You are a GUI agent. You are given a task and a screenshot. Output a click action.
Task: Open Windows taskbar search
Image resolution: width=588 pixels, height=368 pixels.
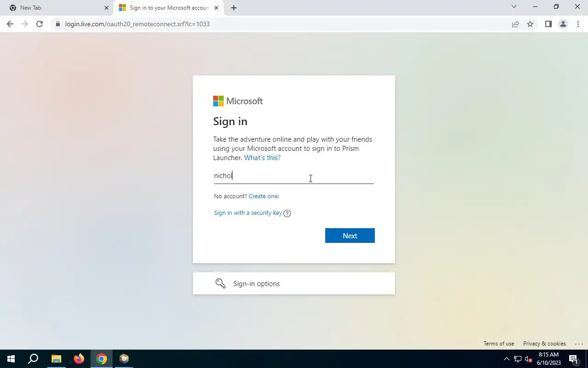click(33, 359)
